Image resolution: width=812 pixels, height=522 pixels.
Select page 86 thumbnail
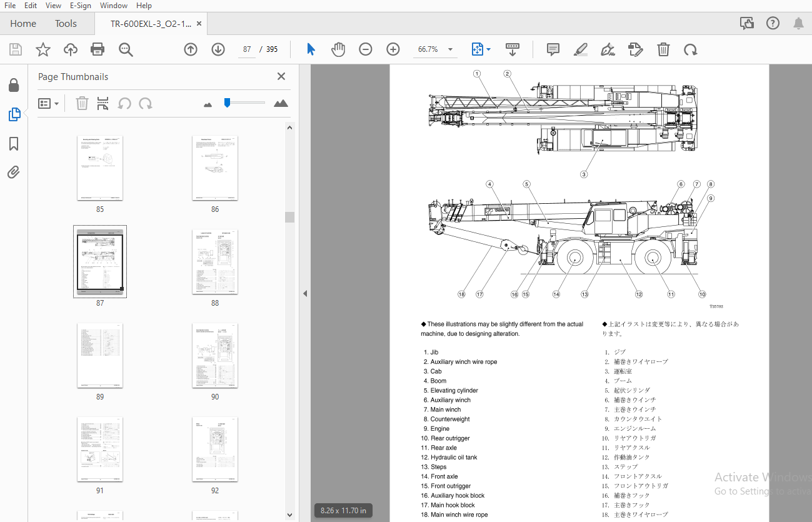[215, 168]
